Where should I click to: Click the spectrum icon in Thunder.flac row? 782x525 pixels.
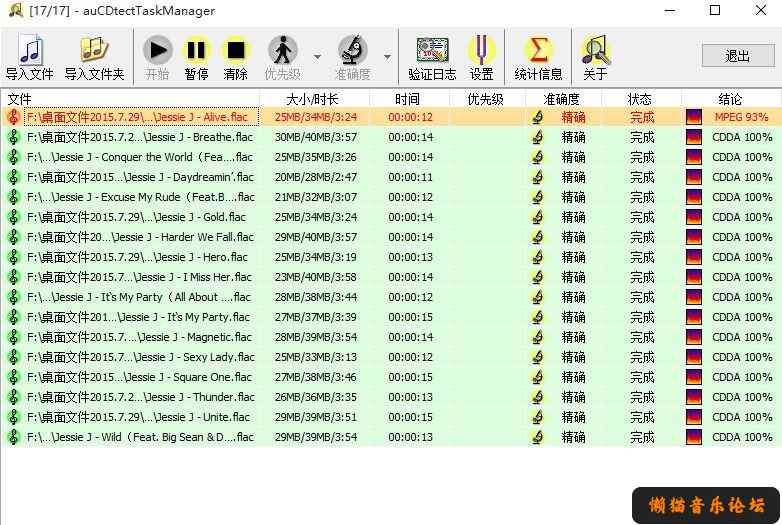click(694, 397)
